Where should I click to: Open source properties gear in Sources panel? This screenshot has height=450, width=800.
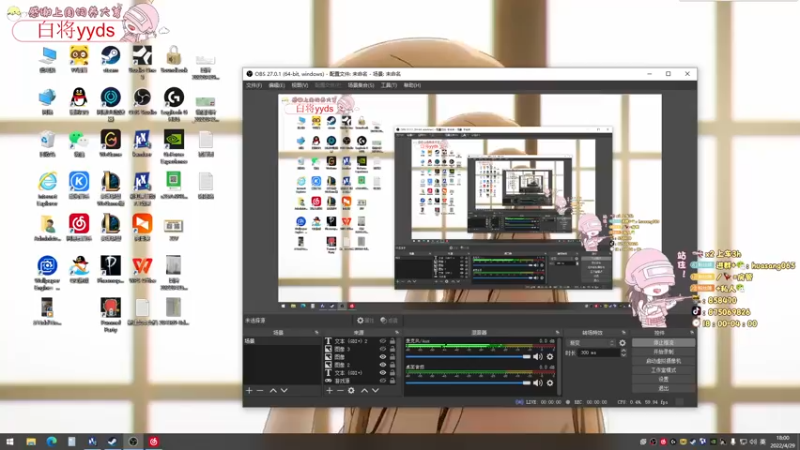351,390
